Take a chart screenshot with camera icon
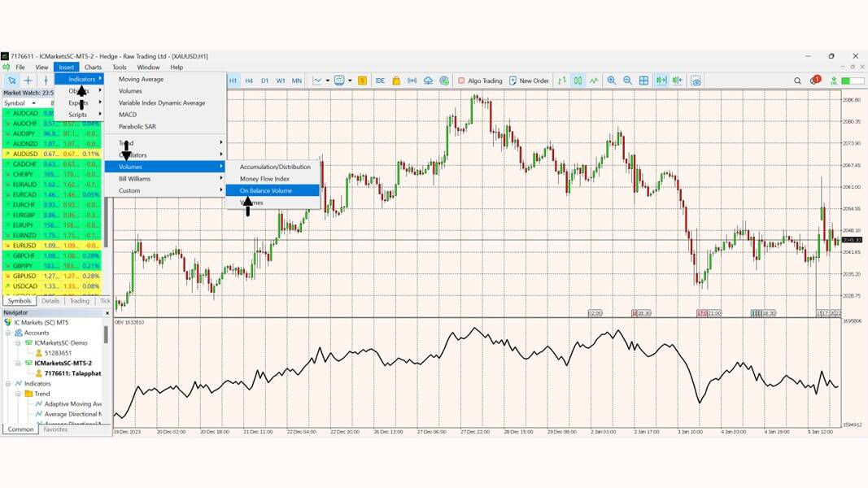The width and height of the screenshot is (868, 488). pyautogui.click(x=696, y=81)
